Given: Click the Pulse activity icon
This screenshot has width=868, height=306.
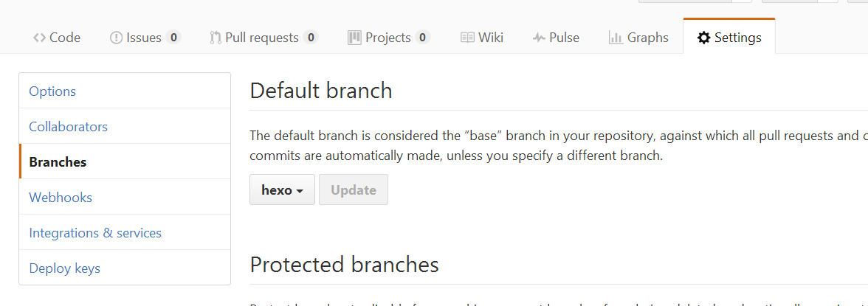Looking at the screenshot, I should pos(539,38).
